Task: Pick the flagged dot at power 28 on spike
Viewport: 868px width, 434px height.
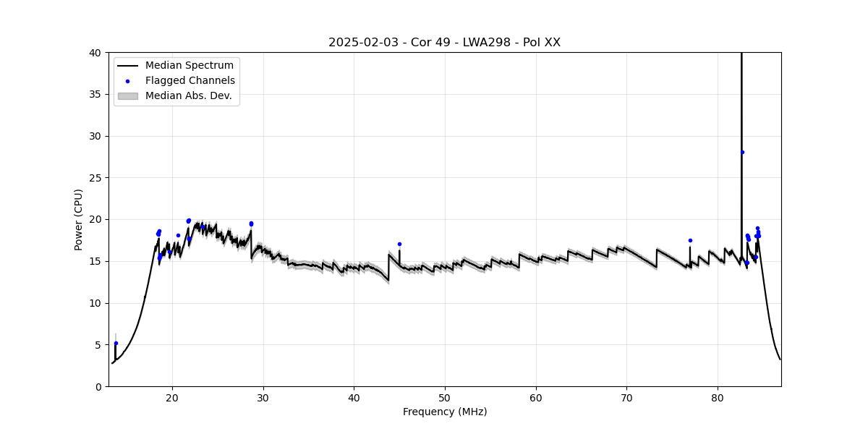Action: tap(742, 152)
